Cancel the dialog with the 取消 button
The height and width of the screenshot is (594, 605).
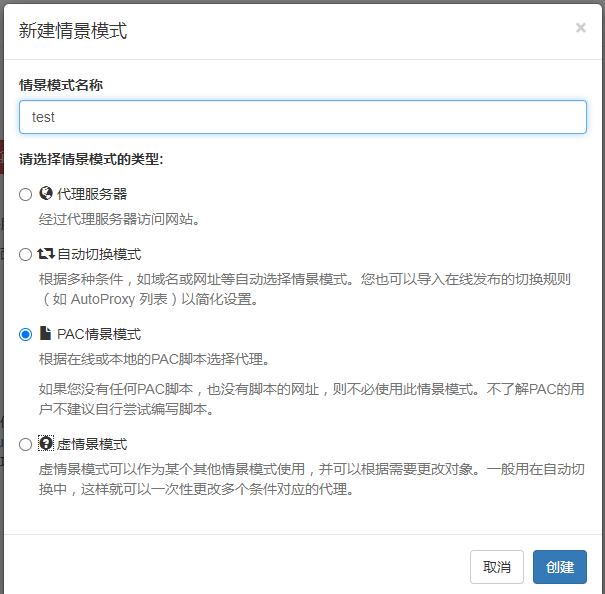[497, 567]
